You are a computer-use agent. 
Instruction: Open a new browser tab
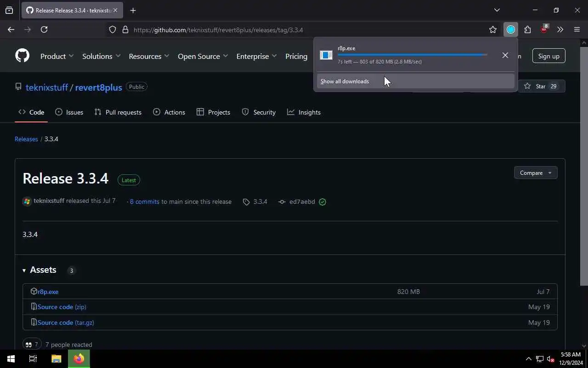pos(133,10)
